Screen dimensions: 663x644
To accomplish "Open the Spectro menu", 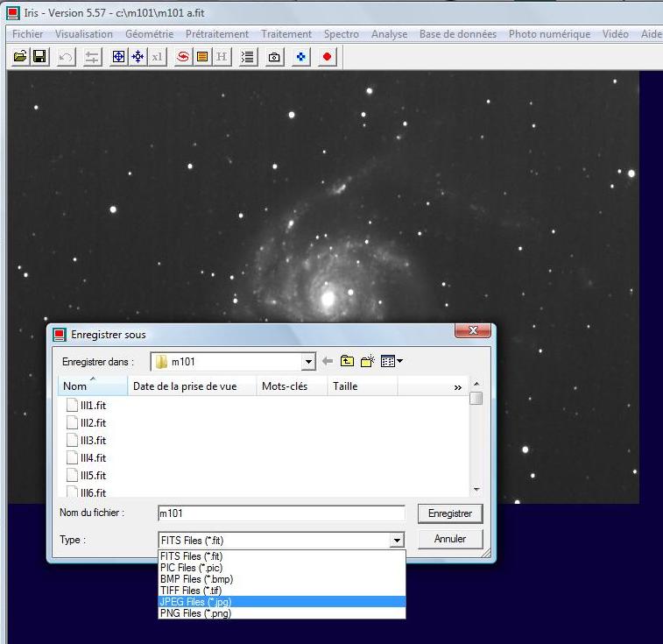I will click(x=342, y=34).
